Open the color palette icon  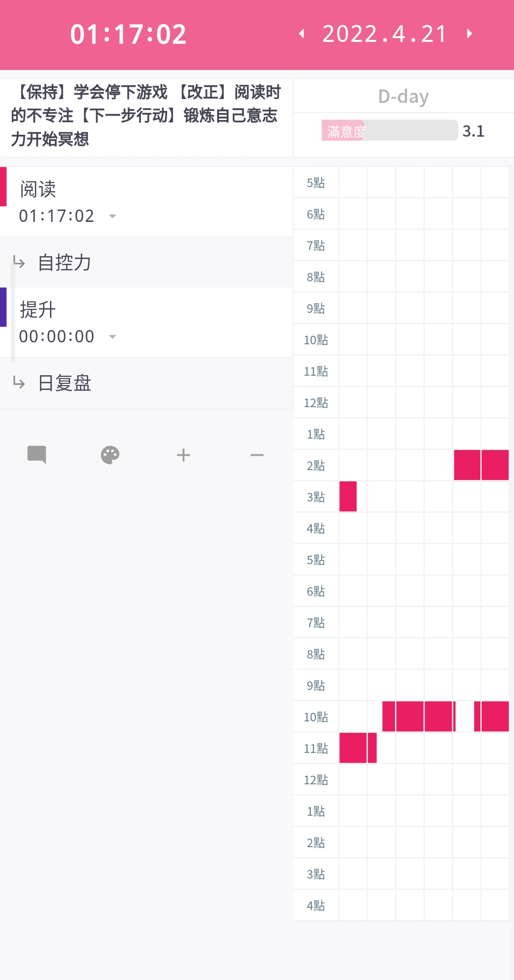(x=110, y=455)
